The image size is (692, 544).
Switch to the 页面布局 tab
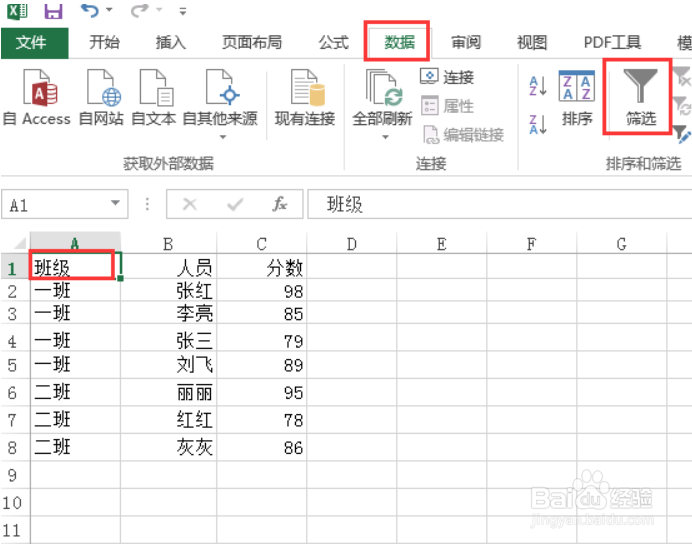pos(252,43)
